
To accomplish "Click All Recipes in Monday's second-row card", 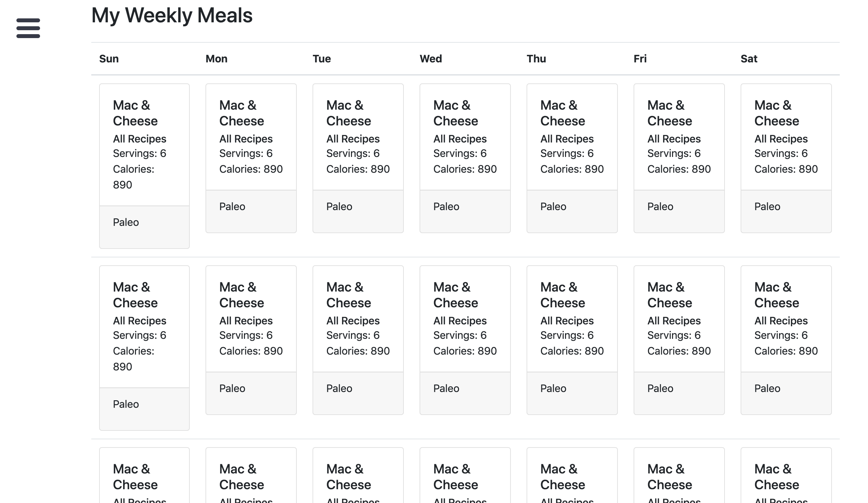I will click(x=246, y=321).
